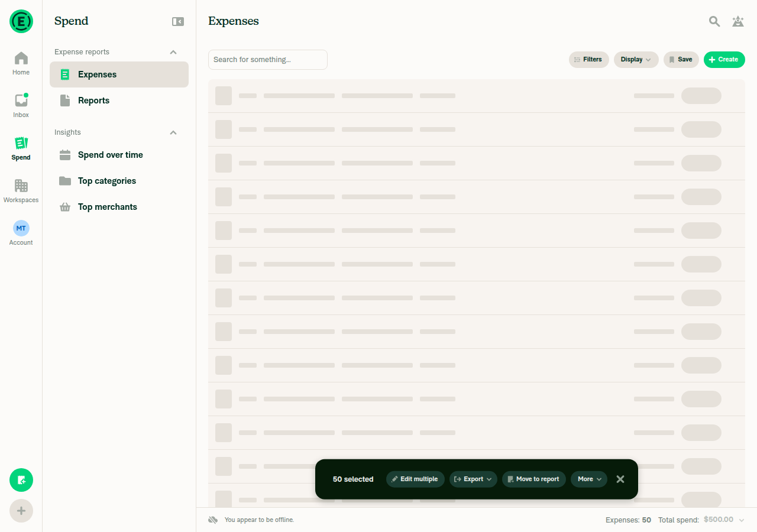Click Edit multiple
Image resolution: width=757 pixels, height=532 pixels.
[415, 479]
